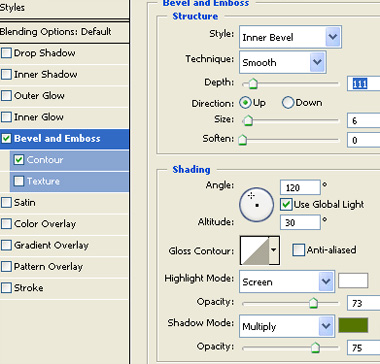Click the Styles header at top
This screenshot has height=364, width=380.
(64, 8)
